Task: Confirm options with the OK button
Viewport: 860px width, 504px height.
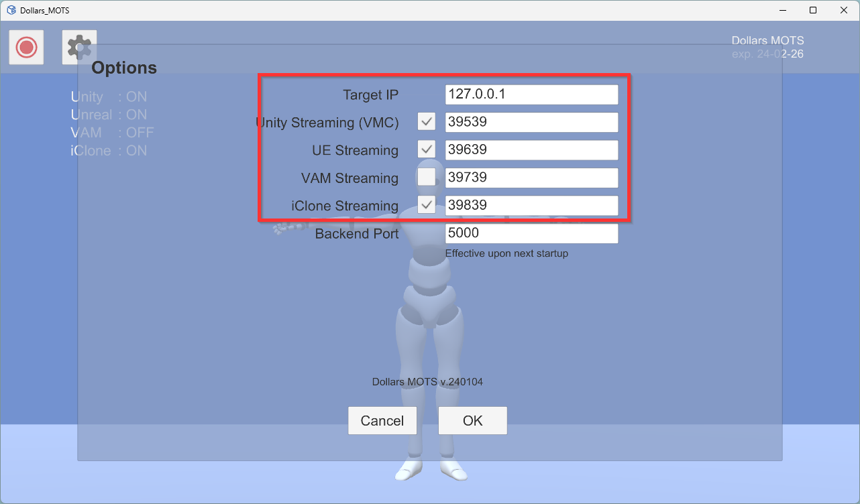Action: 472,421
